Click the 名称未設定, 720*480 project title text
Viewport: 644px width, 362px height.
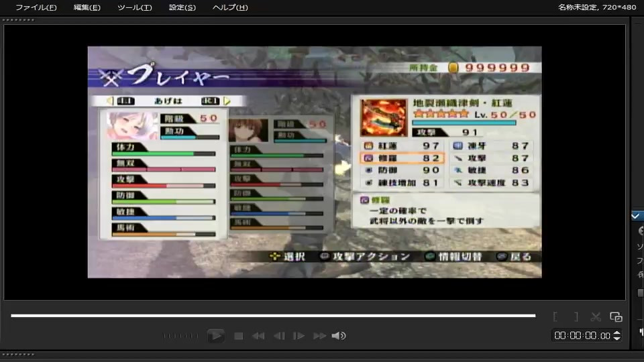597,7
